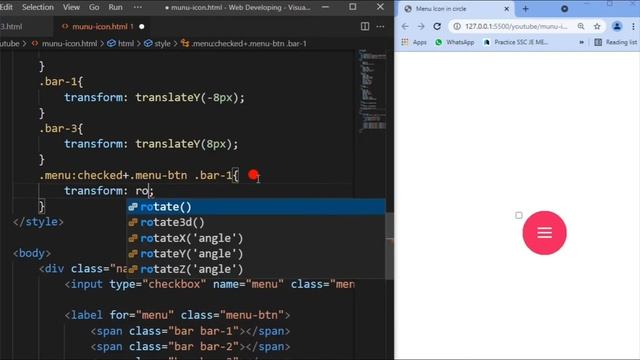Click the code minimap overview

[372, 90]
